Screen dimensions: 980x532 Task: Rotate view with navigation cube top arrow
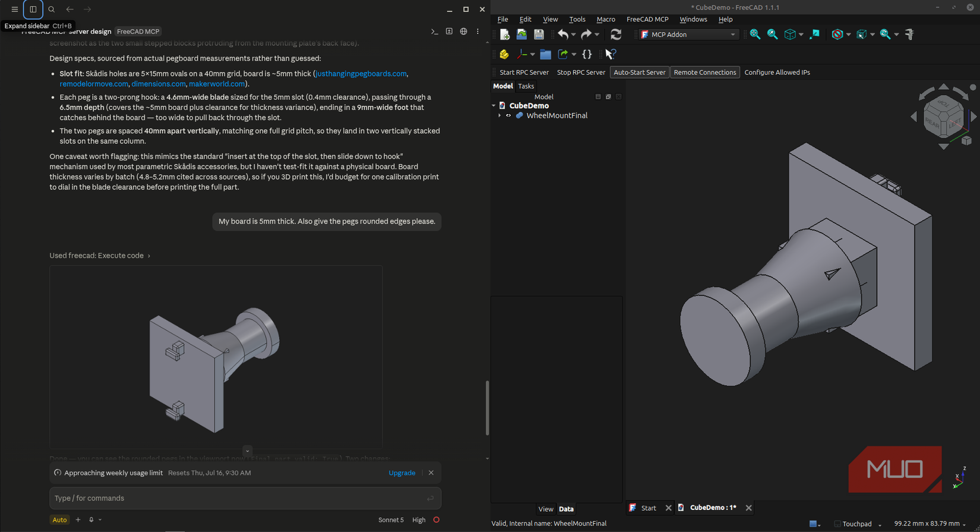click(x=944, y=87)
